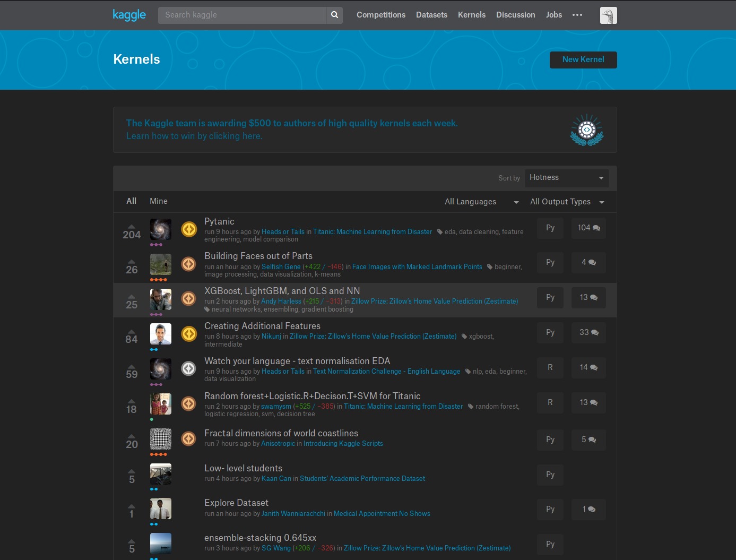The height and width of the screenshot is (560, 736).
Task: Click the search magnifier button
Action: (334, 15)
